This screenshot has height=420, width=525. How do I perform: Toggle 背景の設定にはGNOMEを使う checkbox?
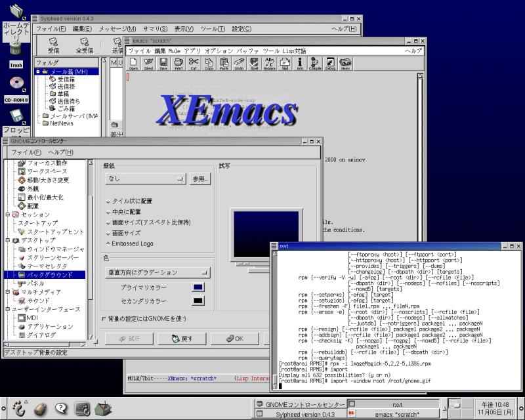pyautogui.click(x=104, y=319)
